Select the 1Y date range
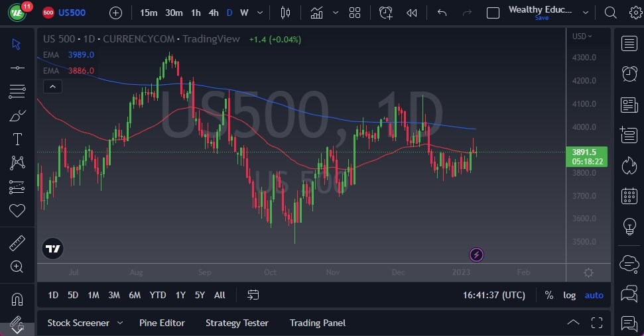Viewport: 644px width, 336px height. coord(180,295)
